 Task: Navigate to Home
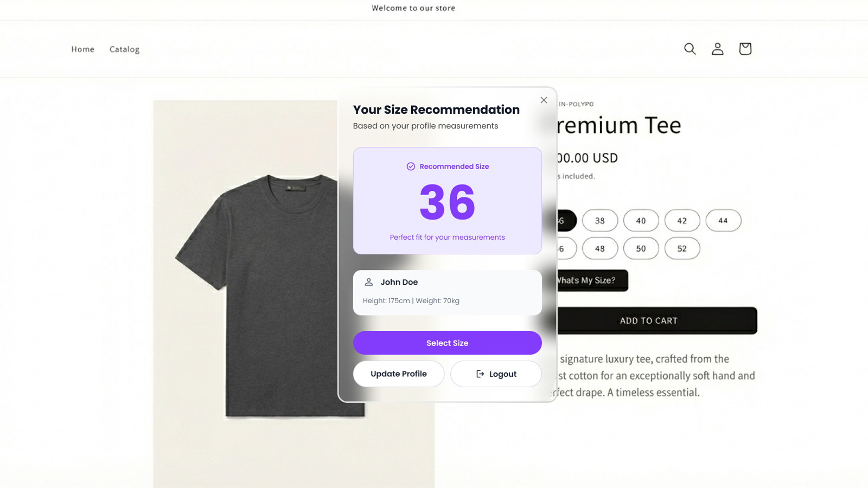82,49
